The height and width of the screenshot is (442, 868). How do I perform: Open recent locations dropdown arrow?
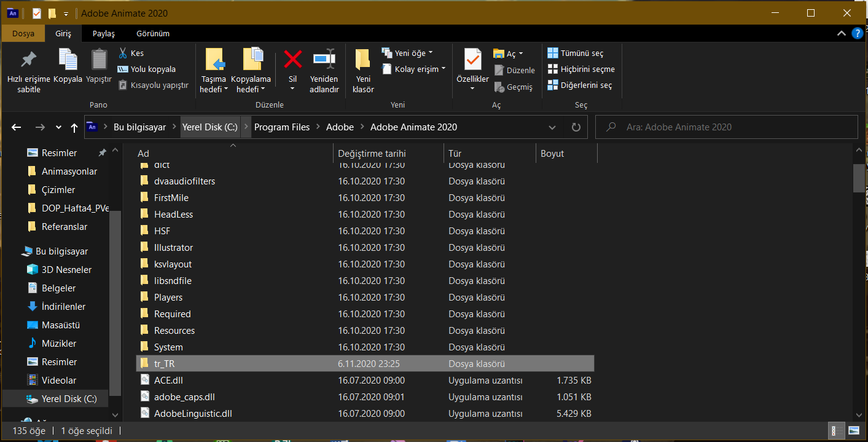click(58, 127)
